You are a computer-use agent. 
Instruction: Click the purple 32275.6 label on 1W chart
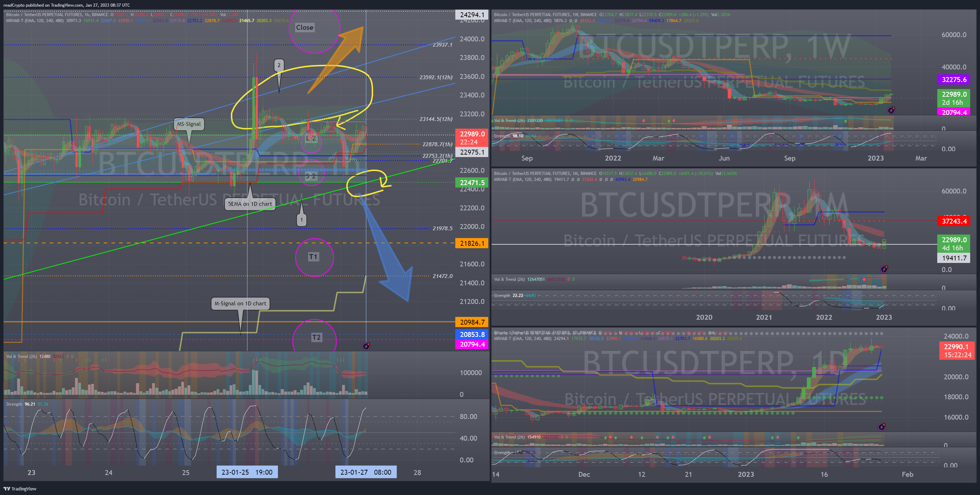[x=954, y=80]
